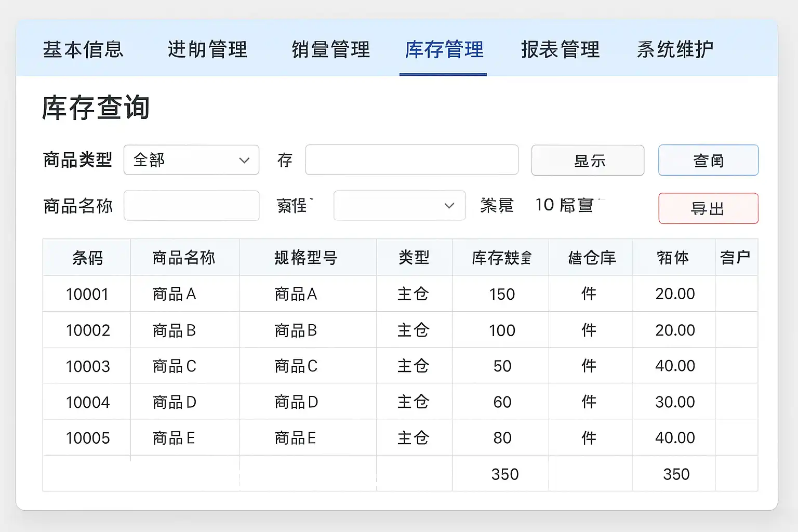Go to the 销量管理 tab
The width and height of the screenshot is (798, 532).
point(331,50)
